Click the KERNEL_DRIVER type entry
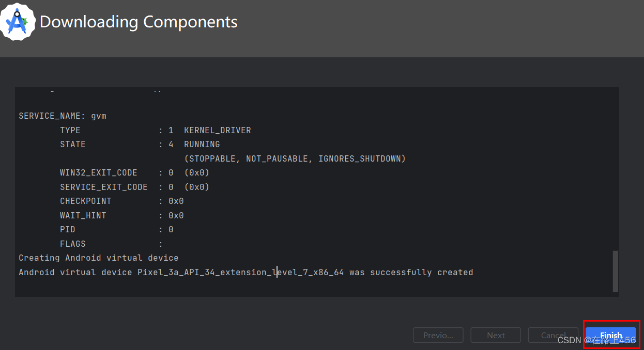The height and width of the screenshot is (350, 644). pos(217,130)
